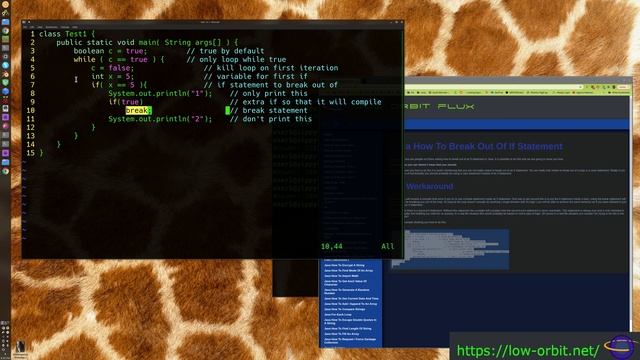Click println("2") statement on line 11
This screenshot has height=360, width=640.
pos(160,119)
